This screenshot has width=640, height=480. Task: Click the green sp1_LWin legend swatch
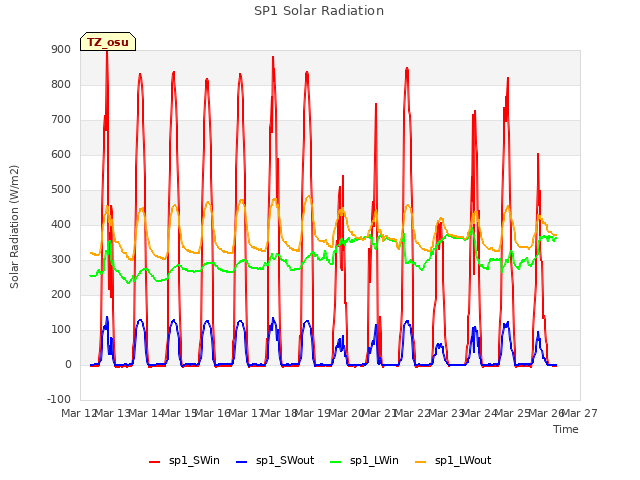pyautogui.click(x=336, y=461)
